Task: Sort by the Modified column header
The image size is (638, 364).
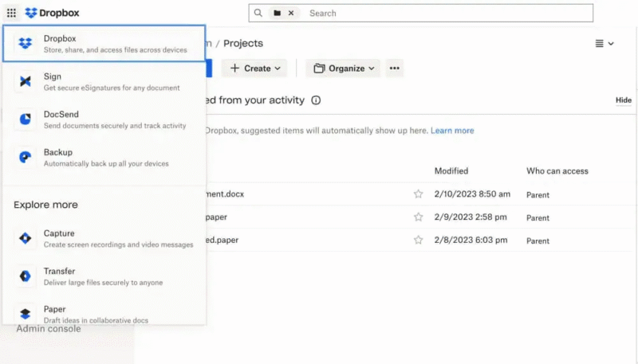Action: [451, 171]
